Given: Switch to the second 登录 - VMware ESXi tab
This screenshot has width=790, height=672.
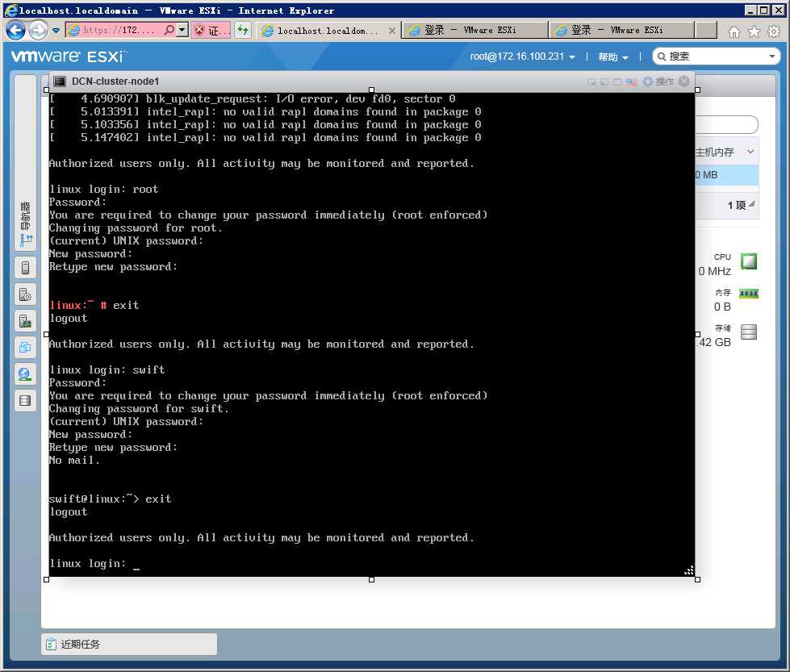Looking at the screenshot, I should 621,30.
